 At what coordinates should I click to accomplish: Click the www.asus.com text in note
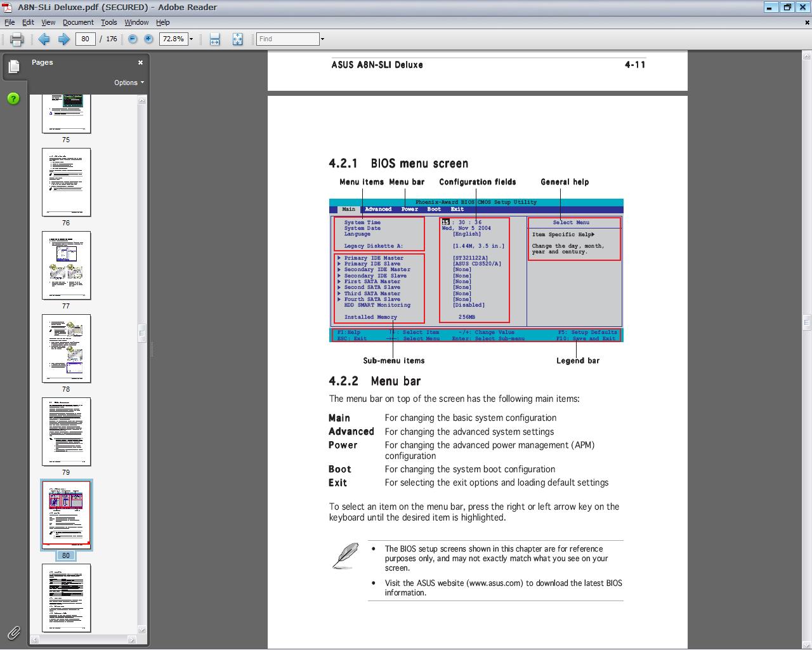point(495,583)
